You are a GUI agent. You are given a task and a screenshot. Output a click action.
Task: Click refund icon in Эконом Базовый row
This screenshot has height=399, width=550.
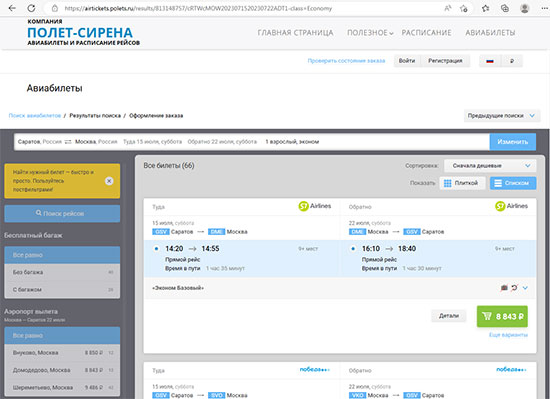(x=514, y=288)
